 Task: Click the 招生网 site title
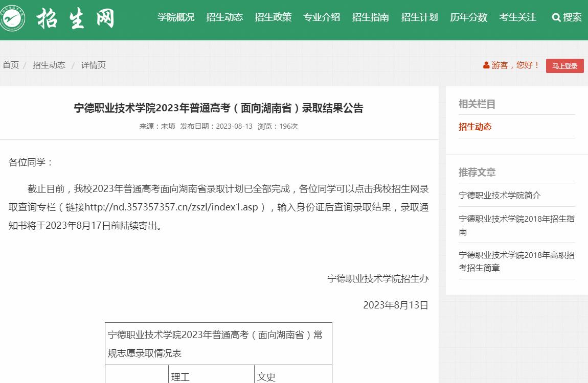click(x=75, y=19)
